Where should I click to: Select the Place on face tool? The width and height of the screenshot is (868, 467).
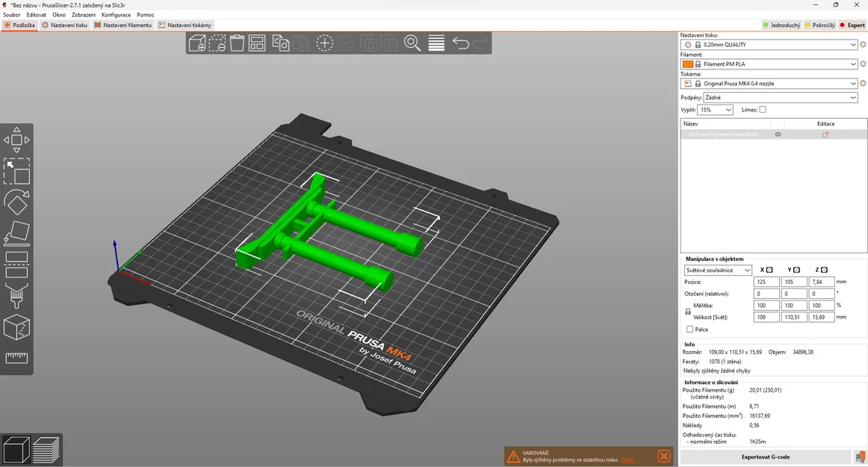point(16,232)
